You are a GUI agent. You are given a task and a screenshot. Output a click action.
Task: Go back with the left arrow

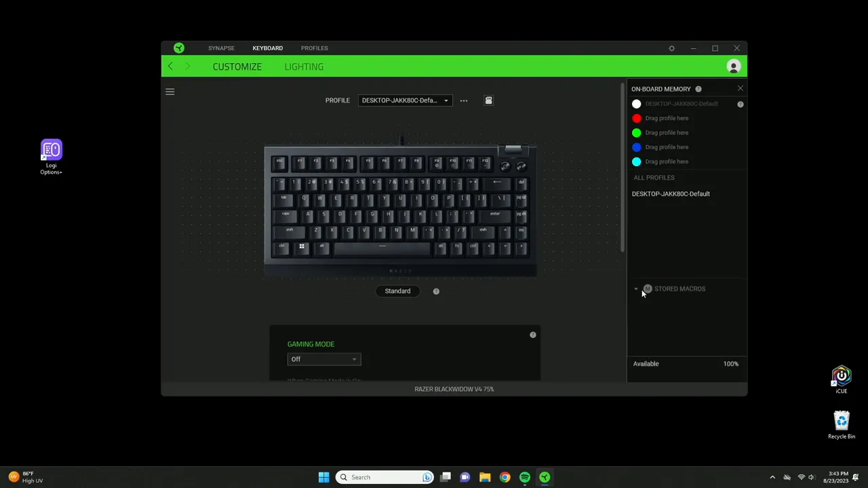pos(170,66)
